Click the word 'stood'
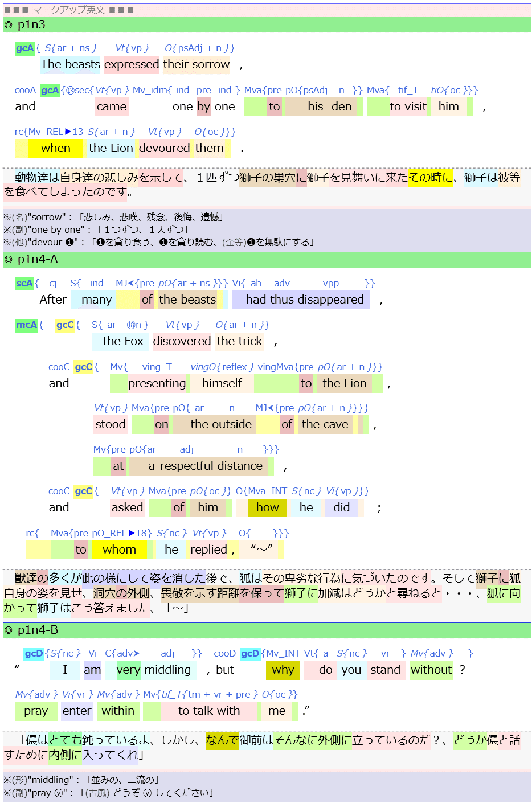The image size is (532, 803). [x=111, y=424]
